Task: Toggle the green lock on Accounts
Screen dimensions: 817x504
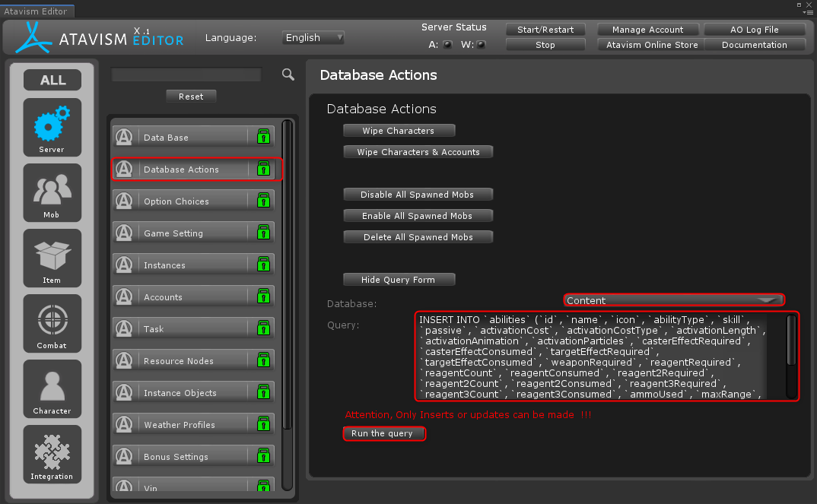Action: (x=263, y=296)
